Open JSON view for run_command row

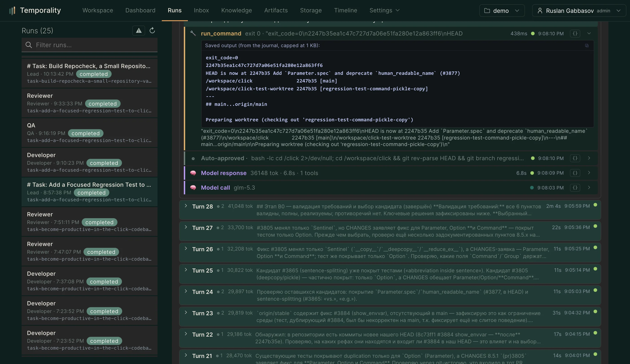(575, 33)
